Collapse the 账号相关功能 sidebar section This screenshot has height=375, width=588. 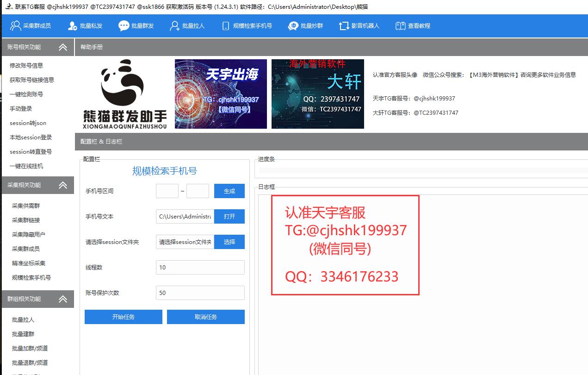click(x=63, y=47)
